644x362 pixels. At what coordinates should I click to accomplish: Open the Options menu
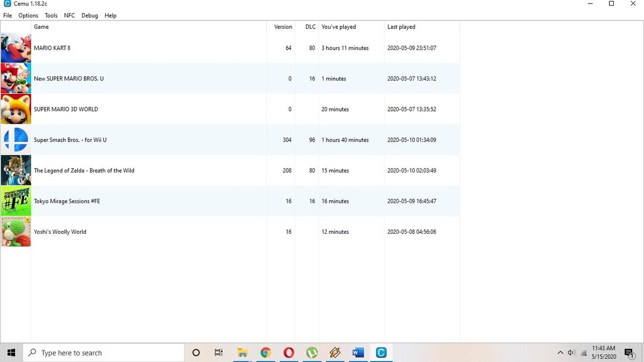28,16
